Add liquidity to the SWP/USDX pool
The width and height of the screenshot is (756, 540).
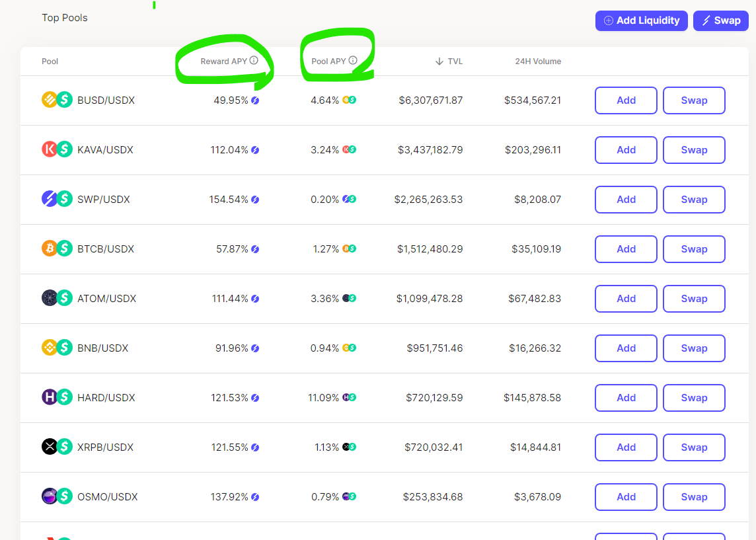[x=626, y=200]
